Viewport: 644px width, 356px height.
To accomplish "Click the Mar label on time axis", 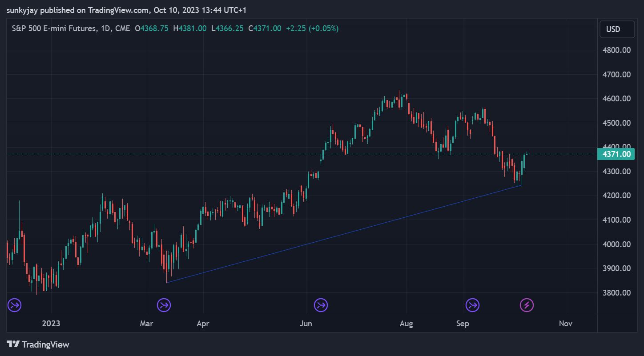I will tap(146, 324).
